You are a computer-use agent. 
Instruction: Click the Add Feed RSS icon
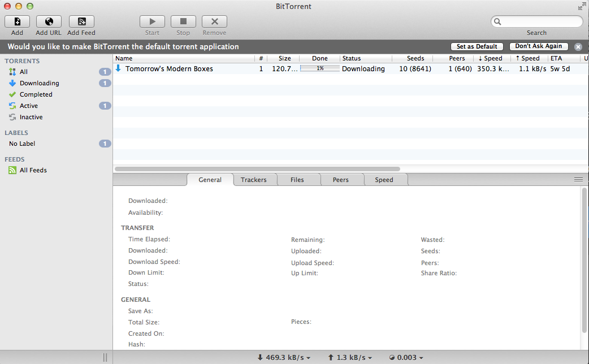click(x=81, y=21)
